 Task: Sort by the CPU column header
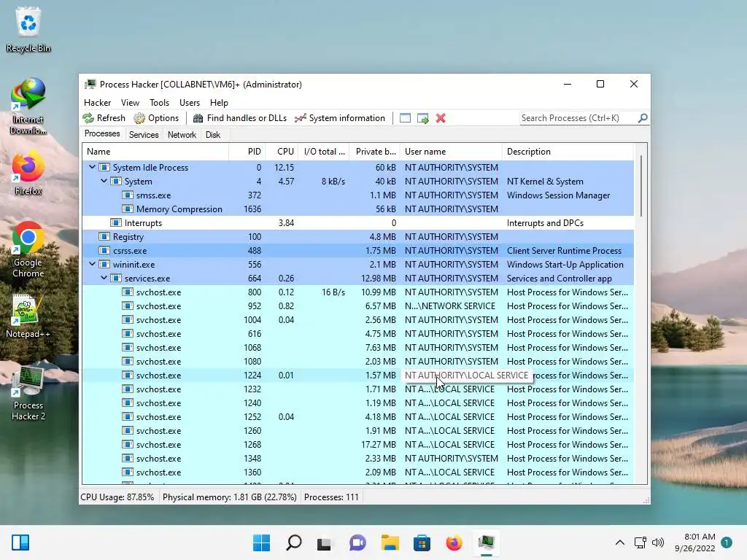click(x=282, y=152)
